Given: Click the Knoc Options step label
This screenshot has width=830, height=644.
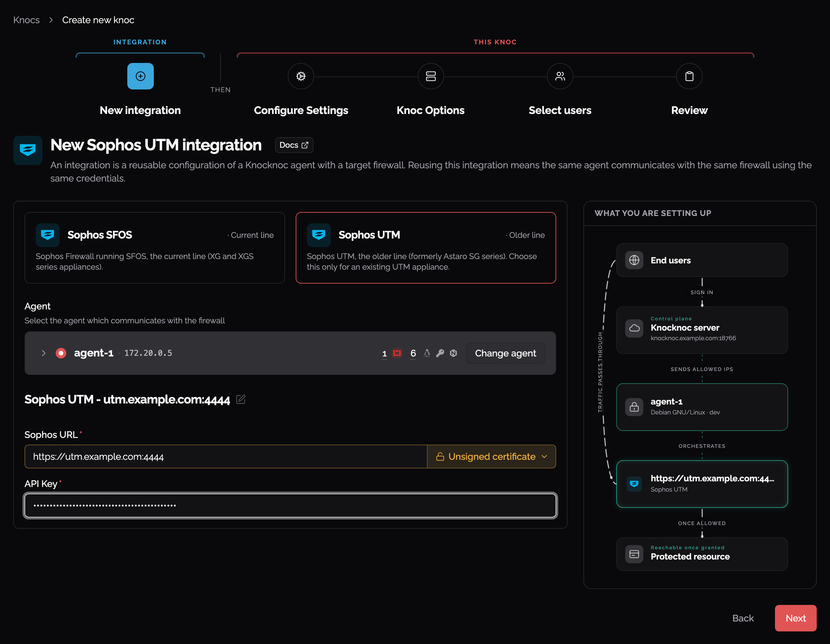Looking at the screenshot, I should [431, 110].
